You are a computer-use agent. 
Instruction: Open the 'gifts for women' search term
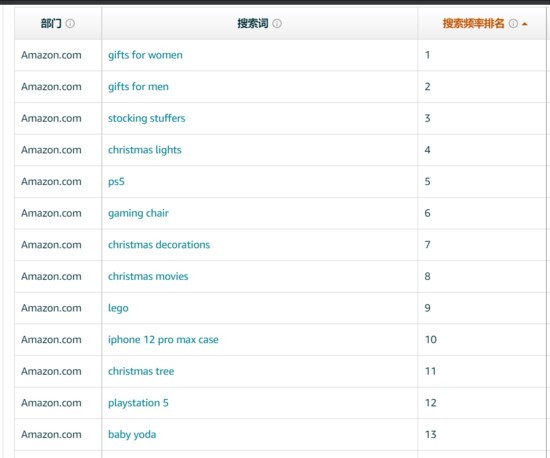click(x=145, y=55)
